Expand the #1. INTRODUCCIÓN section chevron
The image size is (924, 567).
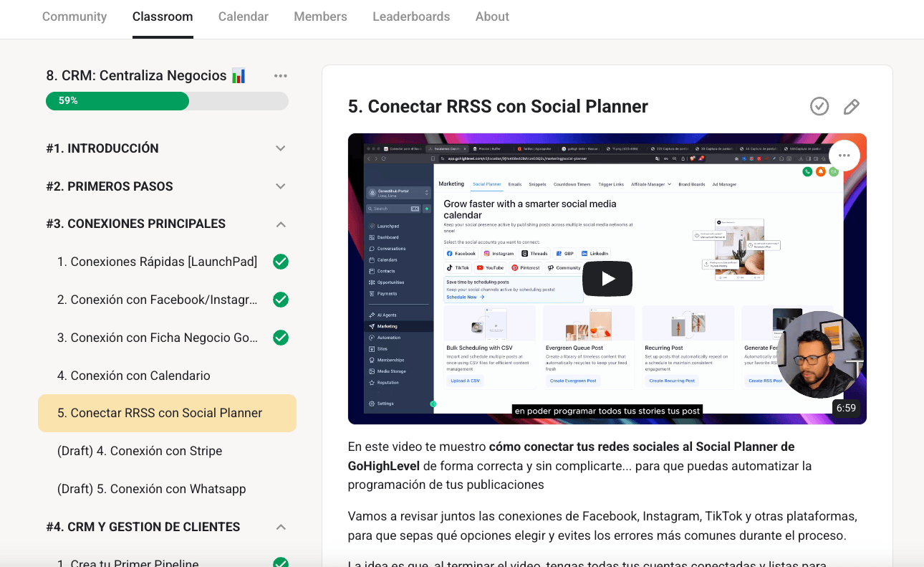coord(281,148)
